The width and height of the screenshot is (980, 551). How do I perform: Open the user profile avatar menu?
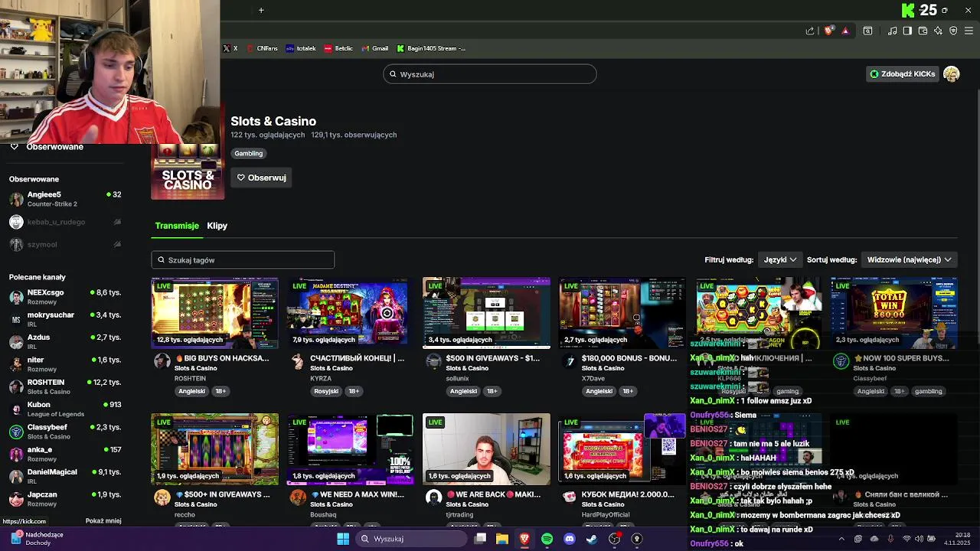[952, 73]
